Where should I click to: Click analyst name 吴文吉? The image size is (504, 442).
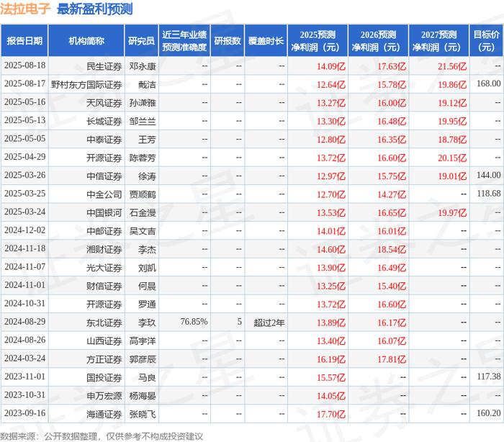click(x=143, y=232)
